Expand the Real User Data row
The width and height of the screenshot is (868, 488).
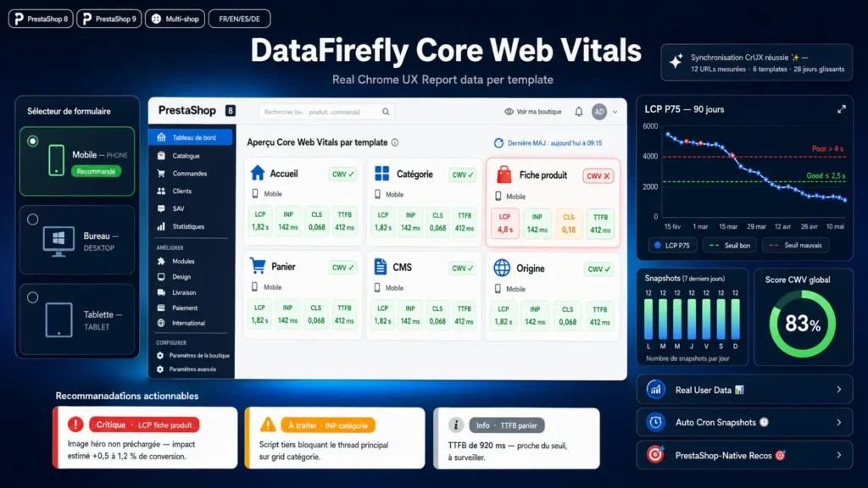pos(744,390)
